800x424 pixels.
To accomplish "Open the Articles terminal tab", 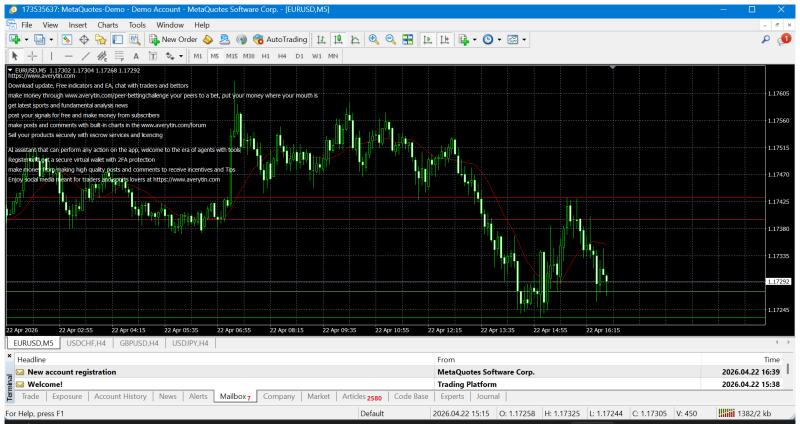I will click(362, 396).
